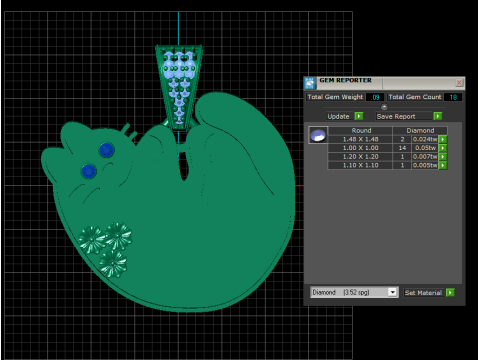Select the 1.48 X 1.48 size cell
Viewport: 480px width, 360px height.
tap(360, 139)
